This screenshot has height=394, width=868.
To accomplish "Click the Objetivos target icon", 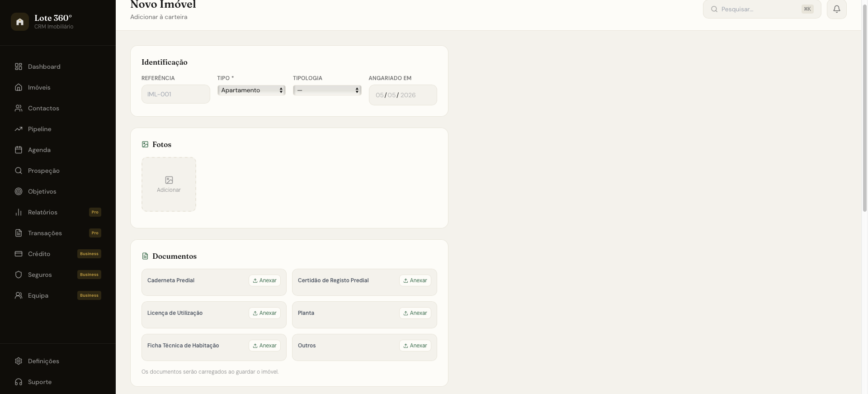I will click(19, 191).
